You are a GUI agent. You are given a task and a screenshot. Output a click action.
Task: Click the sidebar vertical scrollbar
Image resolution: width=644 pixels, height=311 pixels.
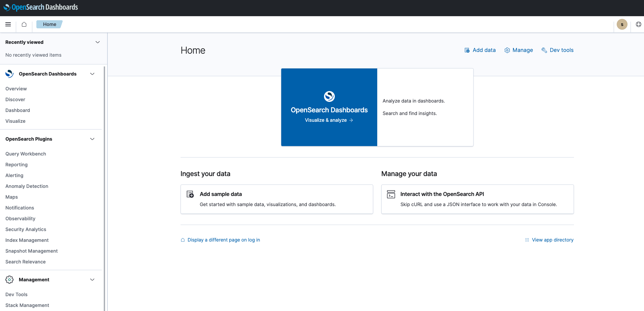(104, 188)
